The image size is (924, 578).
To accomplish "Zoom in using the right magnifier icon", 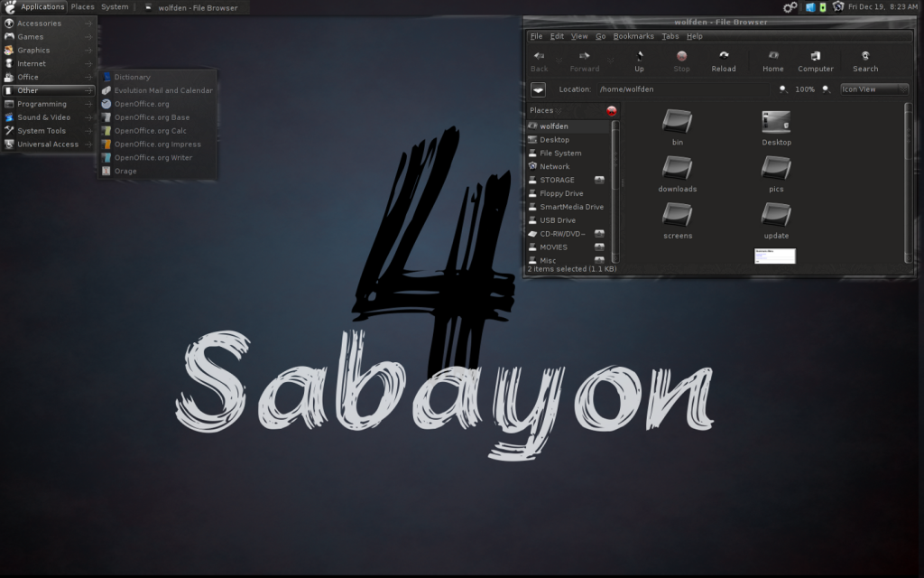I will point(826,89).
